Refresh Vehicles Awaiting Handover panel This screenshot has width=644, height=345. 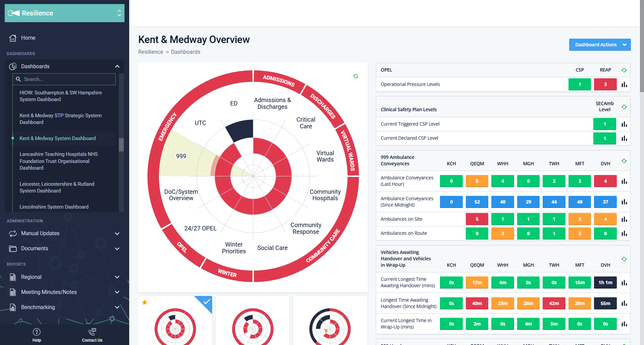coord(624,259)
